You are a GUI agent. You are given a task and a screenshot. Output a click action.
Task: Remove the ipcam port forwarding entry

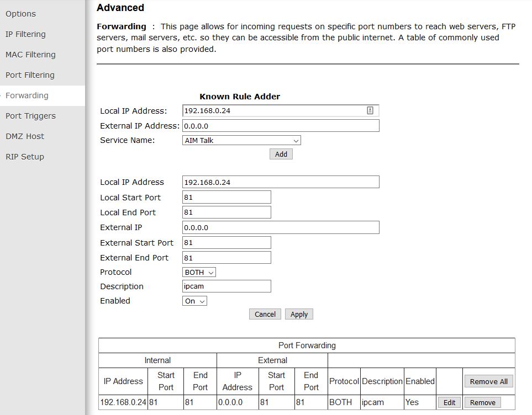482,402
